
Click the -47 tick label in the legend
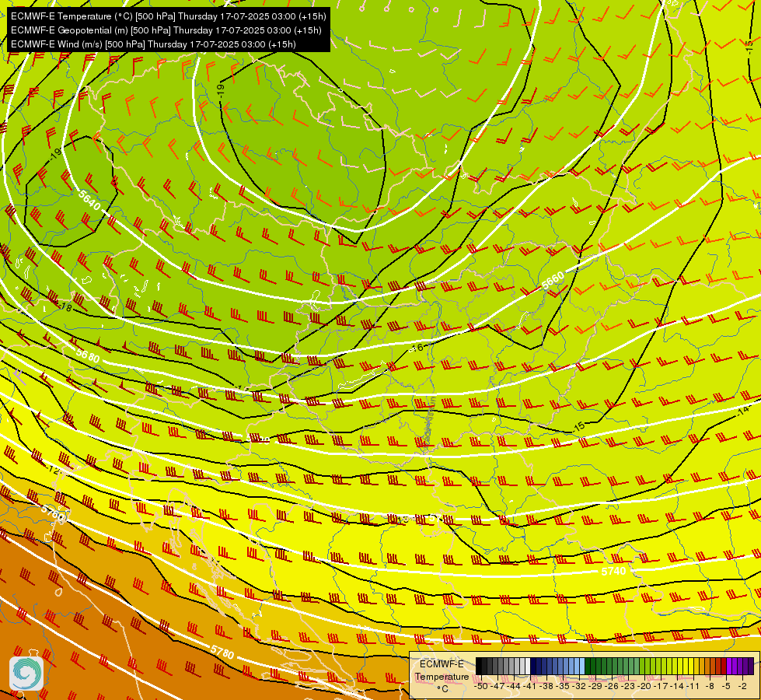pyautogui.click(x=497, y=687)
